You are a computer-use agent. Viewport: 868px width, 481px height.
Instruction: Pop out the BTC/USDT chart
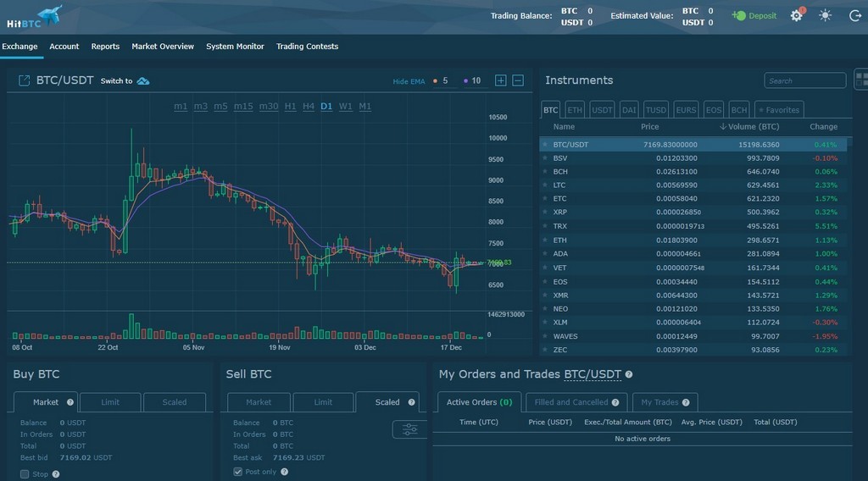24,80
